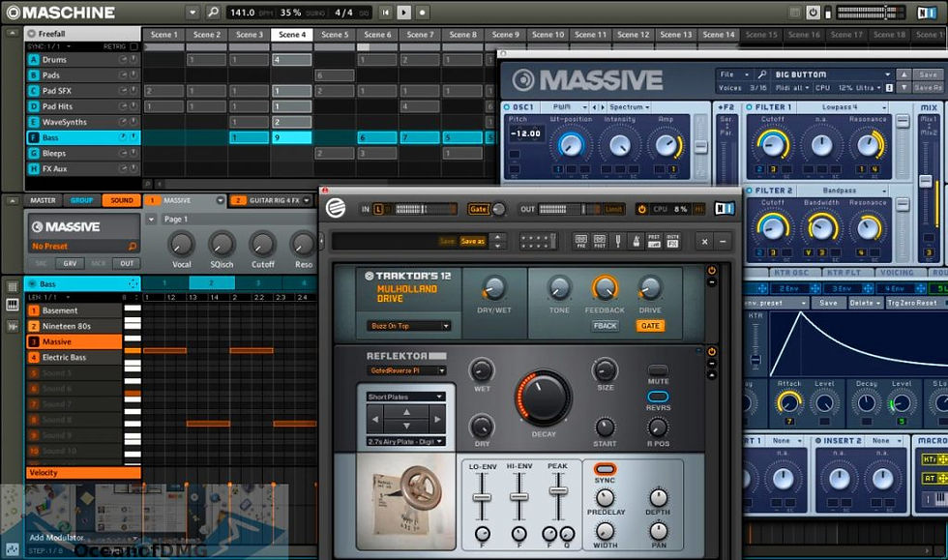948x560 pixels.
Task: Open the Maschine browser search magnifier
Action: (x=213, y=13)
